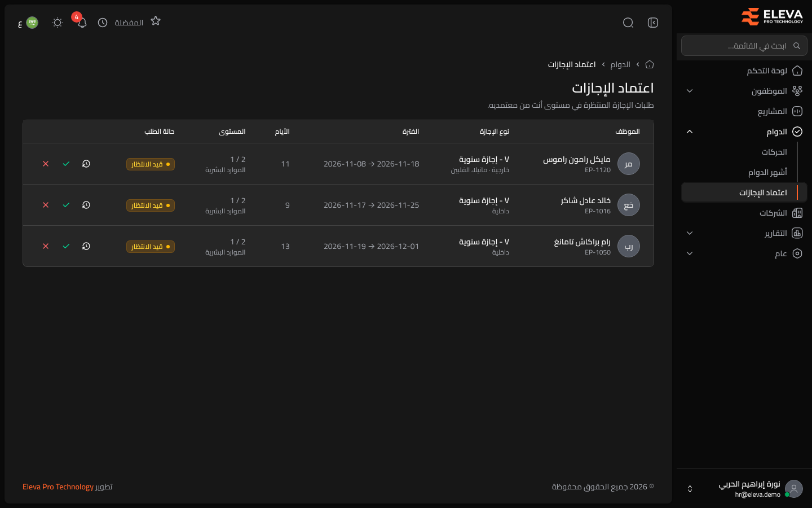The width and height of the screenshot is (812, 508).
Task: Open لوحة التحكم in the sidebar
Action: click(744, 71)
